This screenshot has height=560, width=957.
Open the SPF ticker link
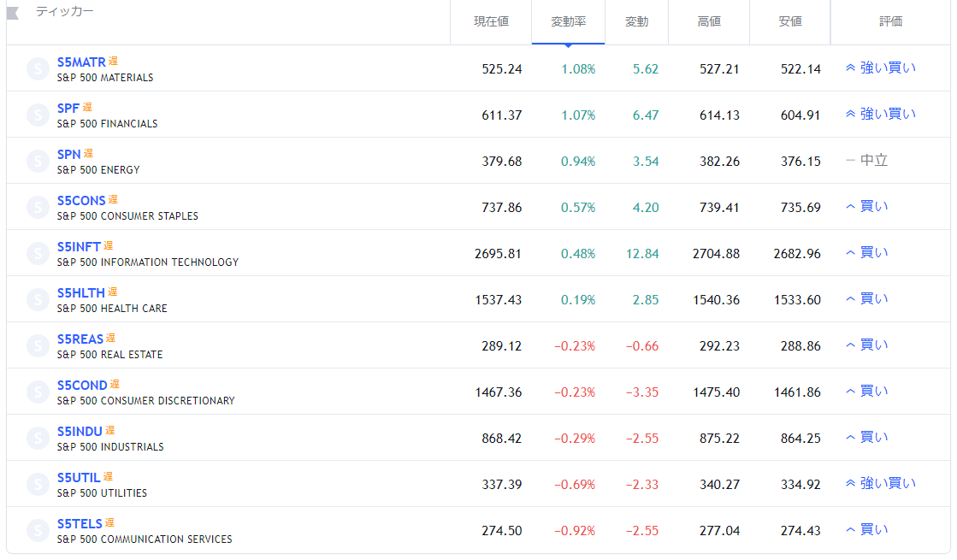(x=68, y=109)
